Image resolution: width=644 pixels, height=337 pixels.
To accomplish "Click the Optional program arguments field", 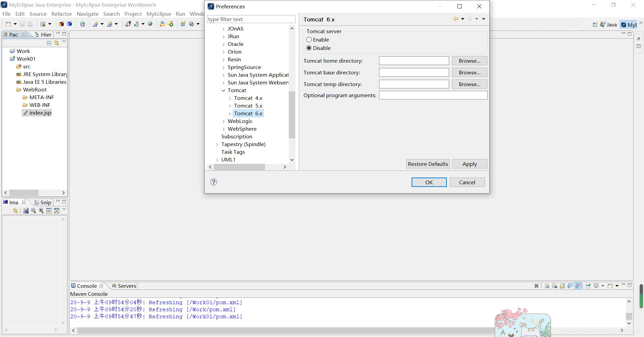I will [433, 95].
